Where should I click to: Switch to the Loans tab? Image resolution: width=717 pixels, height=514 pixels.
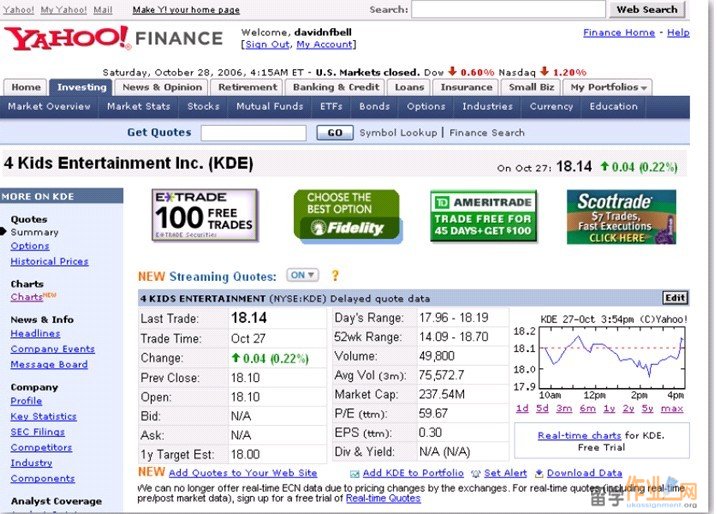click(x=409, y=87)
